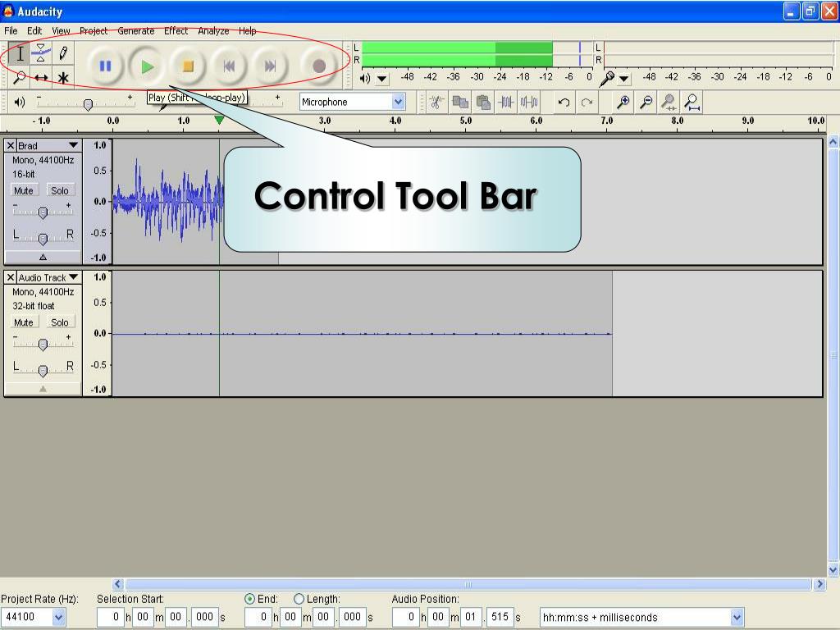Click the Audio Track gain slider
840x630 pixels.
click(x=43, y=345)
